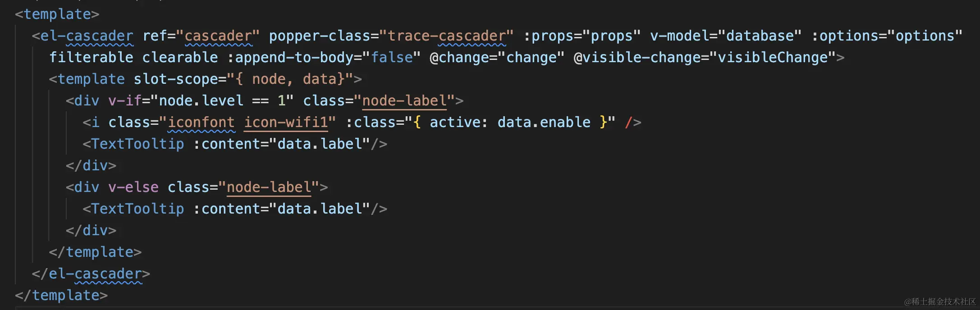Click the watermark text in bottom corner
Screen dimensions: 980x310
pos(939,301)
